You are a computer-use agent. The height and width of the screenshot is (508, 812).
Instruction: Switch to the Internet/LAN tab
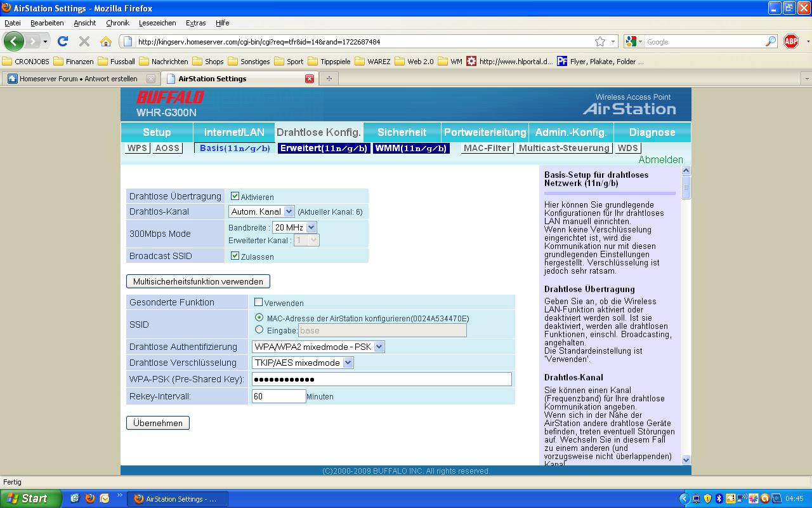pos(234,132)
